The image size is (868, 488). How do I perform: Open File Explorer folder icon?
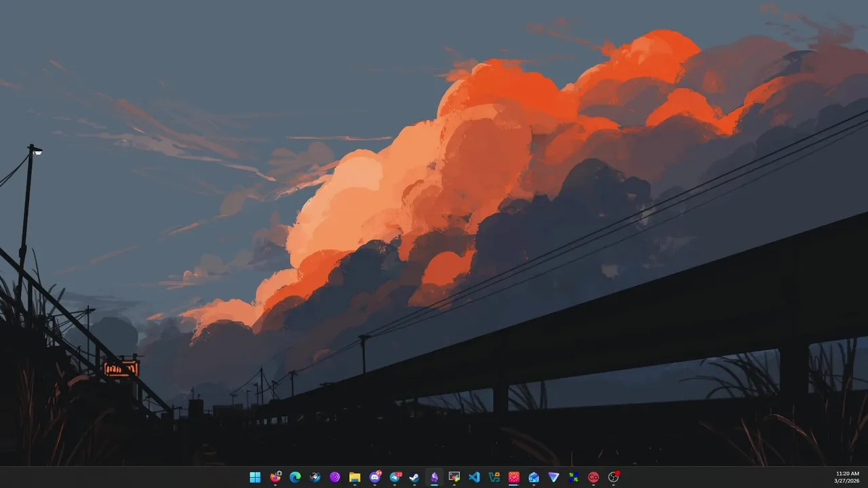click(355, 477)
